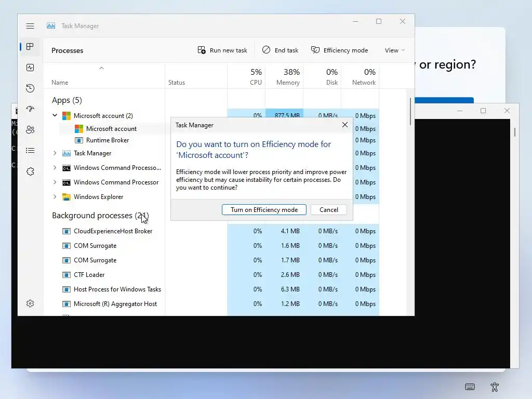Open Task Manager settings gear
532x399 pixels.
click(x=30, y=303)
